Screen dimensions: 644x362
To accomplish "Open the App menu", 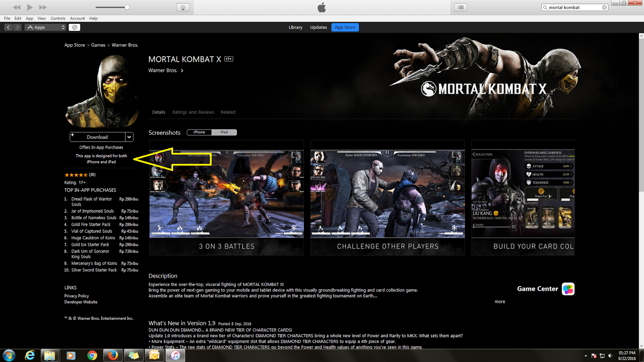I will [29, 19].
